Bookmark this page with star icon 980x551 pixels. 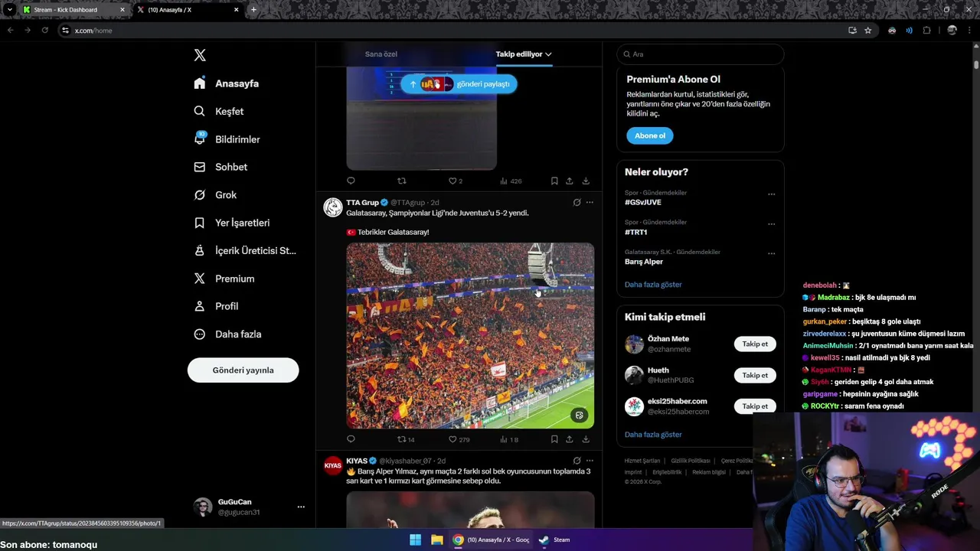[x=868, y=31]
